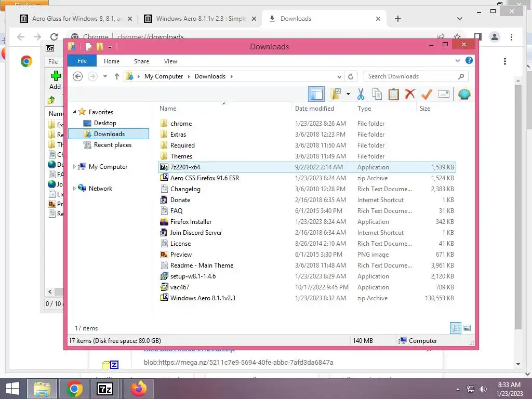The width and height of the screenshot is (532, 399).
Task: Open the folder options dropdown arrow
Action: 348,94
